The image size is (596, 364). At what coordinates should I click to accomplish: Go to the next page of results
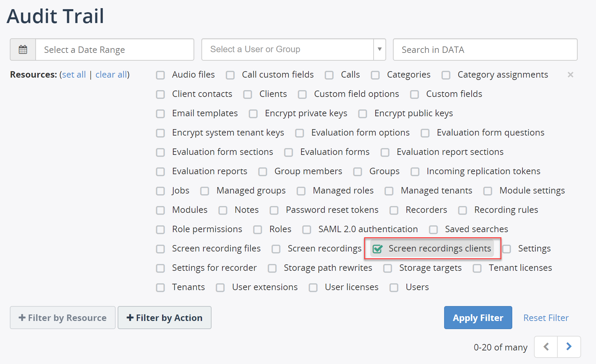(x=569, y=347)
